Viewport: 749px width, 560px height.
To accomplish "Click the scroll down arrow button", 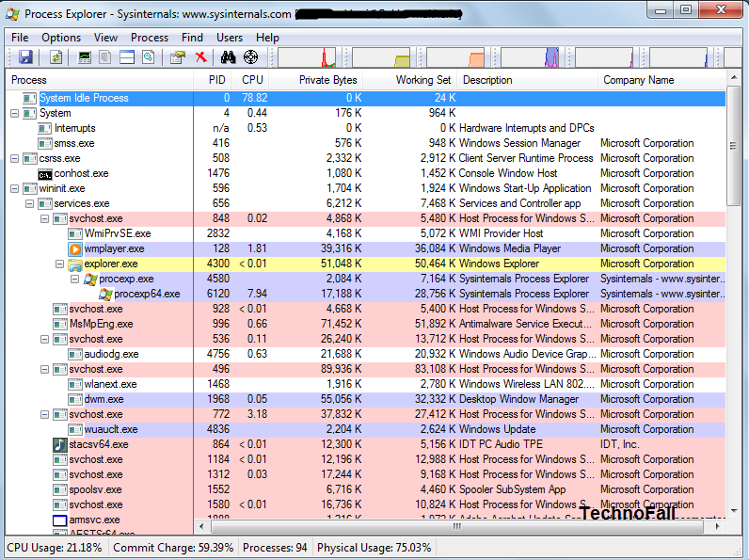I will tap(733, 512).
